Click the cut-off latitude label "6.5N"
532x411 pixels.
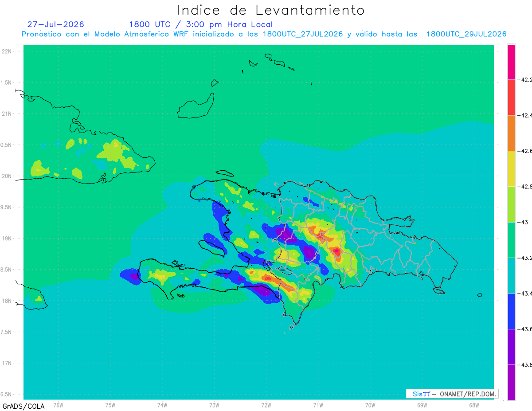click(x=7, y=395)
